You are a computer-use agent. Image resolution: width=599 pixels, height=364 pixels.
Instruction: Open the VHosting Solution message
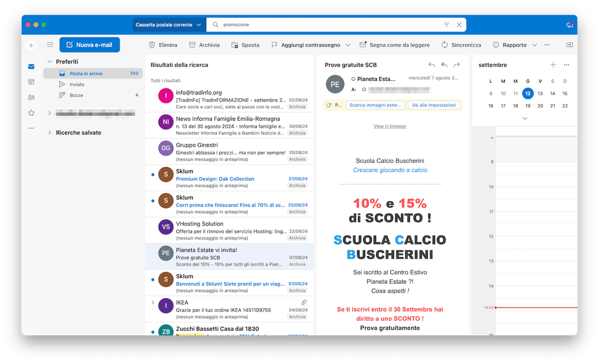(230, 231)
